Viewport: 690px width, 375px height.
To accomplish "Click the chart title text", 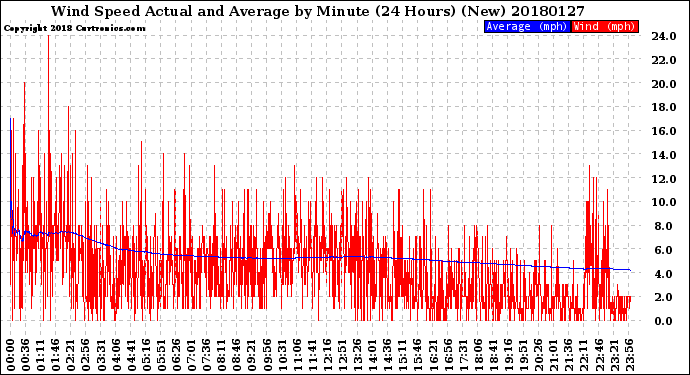I will click(318, 11).
